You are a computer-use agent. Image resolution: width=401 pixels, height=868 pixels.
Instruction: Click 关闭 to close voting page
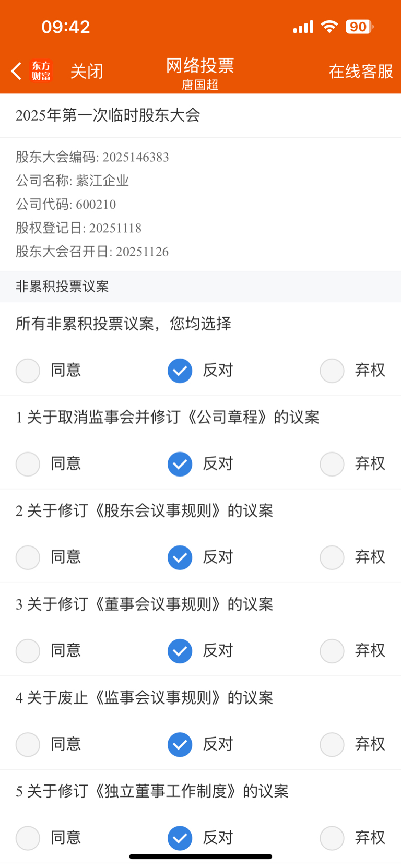pos(87,71)
